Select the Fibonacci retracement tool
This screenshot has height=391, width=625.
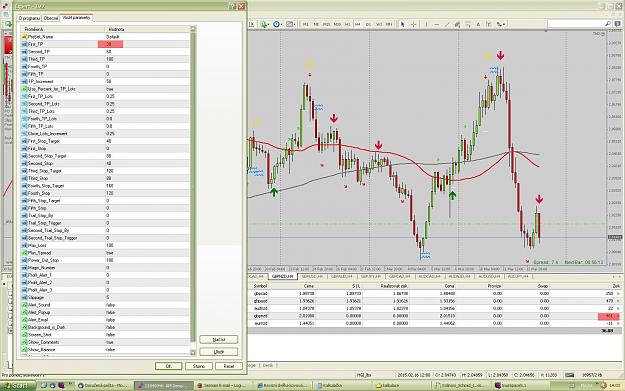coord(468,24)
